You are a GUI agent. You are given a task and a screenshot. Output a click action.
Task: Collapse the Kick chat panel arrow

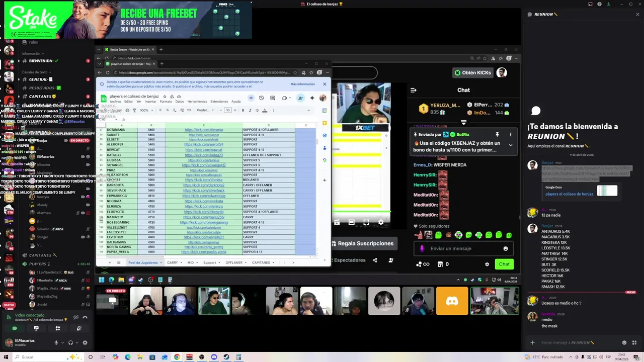click(x=413, y=90)
